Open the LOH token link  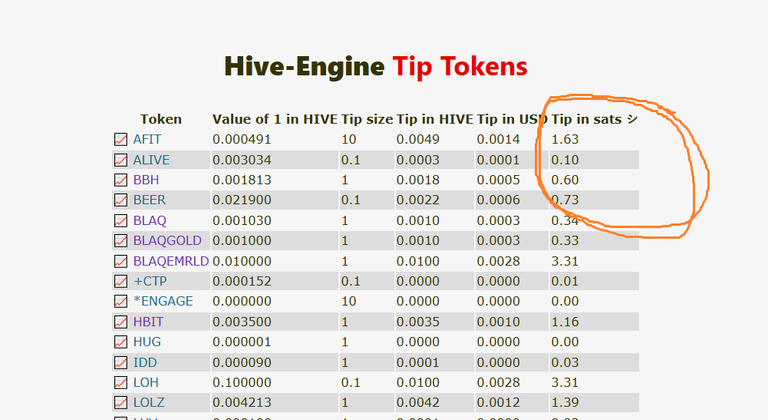tap(146, 382)
